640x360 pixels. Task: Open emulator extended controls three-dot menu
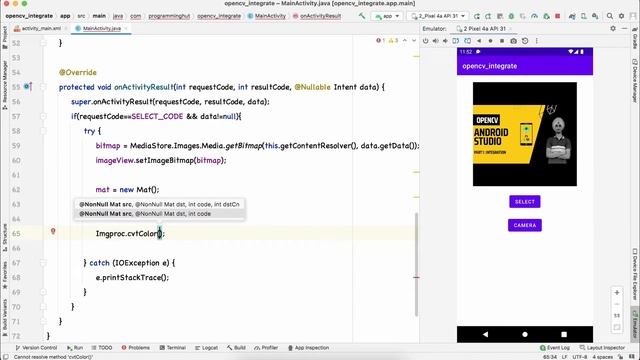(536, 41)
